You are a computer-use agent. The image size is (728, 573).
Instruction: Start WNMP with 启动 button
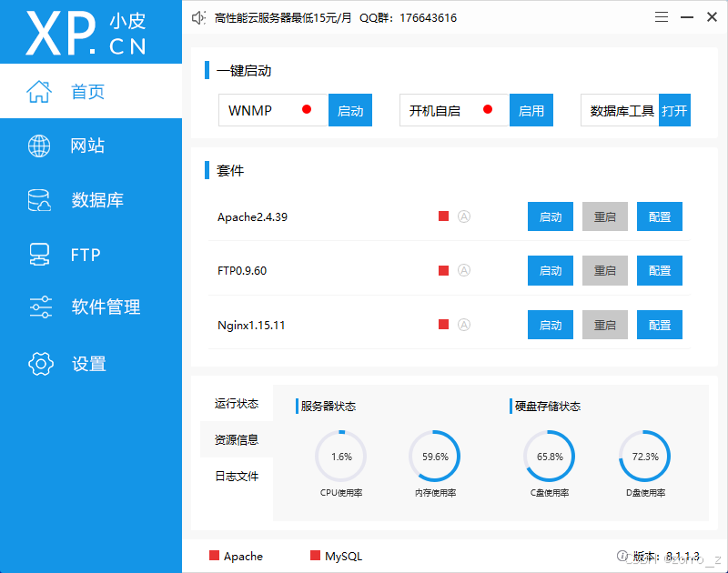[x=350, y=110]
